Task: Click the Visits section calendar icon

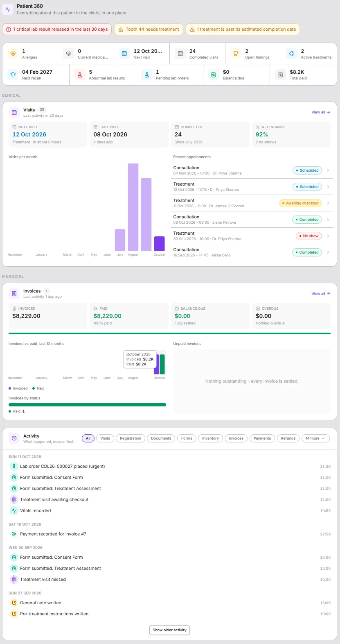Action: [14, 112]
